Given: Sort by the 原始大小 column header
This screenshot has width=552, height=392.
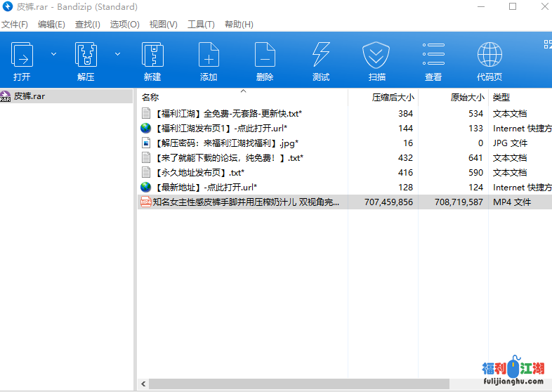Looking at the screenshot, I should coord(467,98).
